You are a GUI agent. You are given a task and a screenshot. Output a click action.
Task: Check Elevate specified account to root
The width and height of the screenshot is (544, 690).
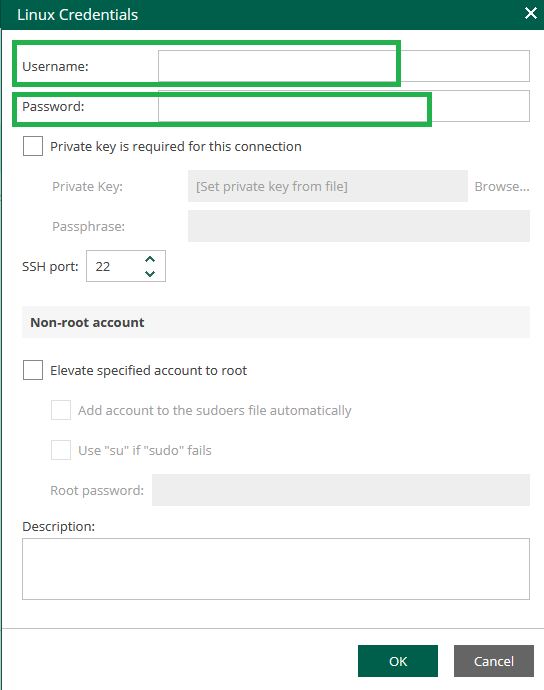33,370
